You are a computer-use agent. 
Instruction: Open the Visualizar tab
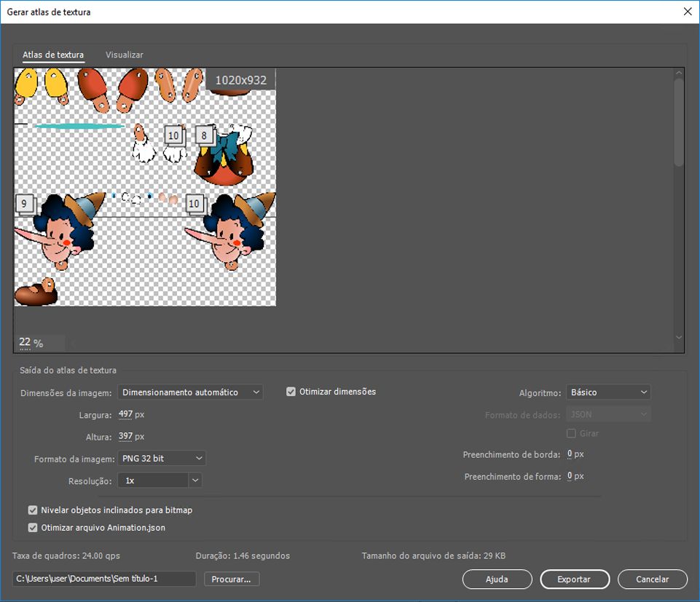point(124,55)
